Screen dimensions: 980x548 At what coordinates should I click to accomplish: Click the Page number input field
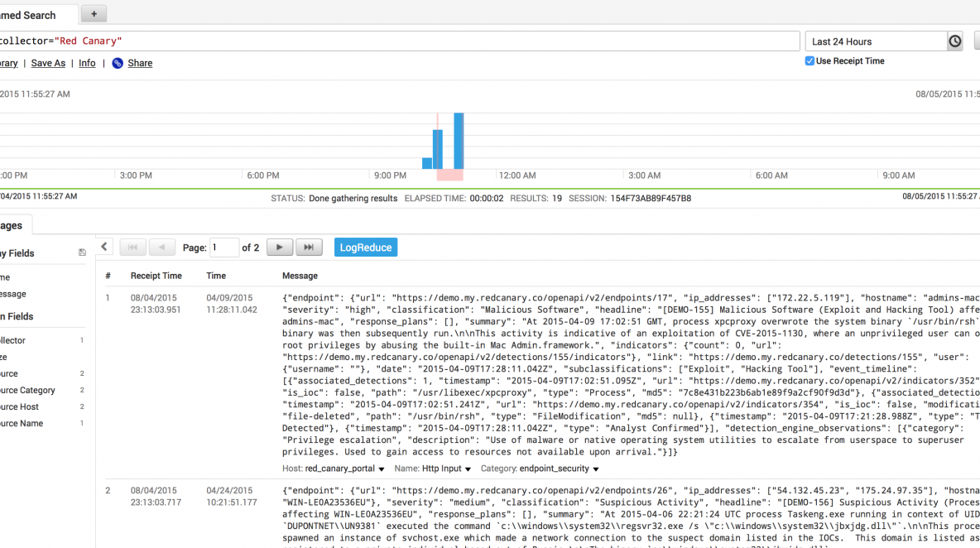(224, 248)
